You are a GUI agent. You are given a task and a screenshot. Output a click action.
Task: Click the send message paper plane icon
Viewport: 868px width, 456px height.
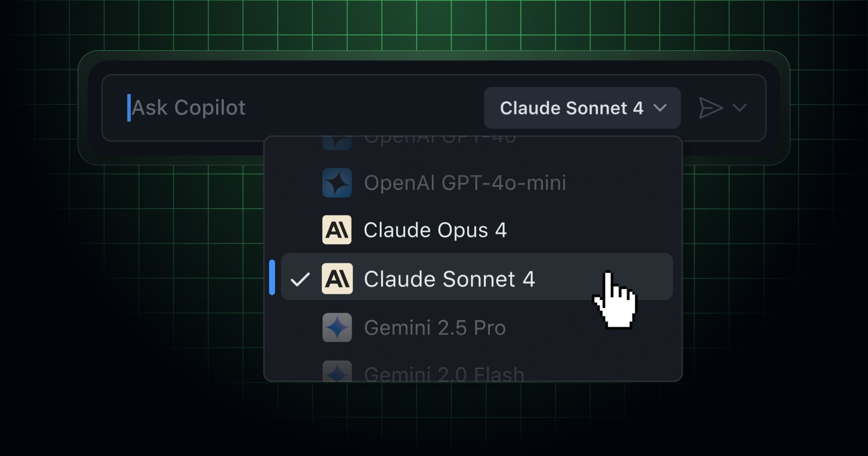click(x=711, y=108)
